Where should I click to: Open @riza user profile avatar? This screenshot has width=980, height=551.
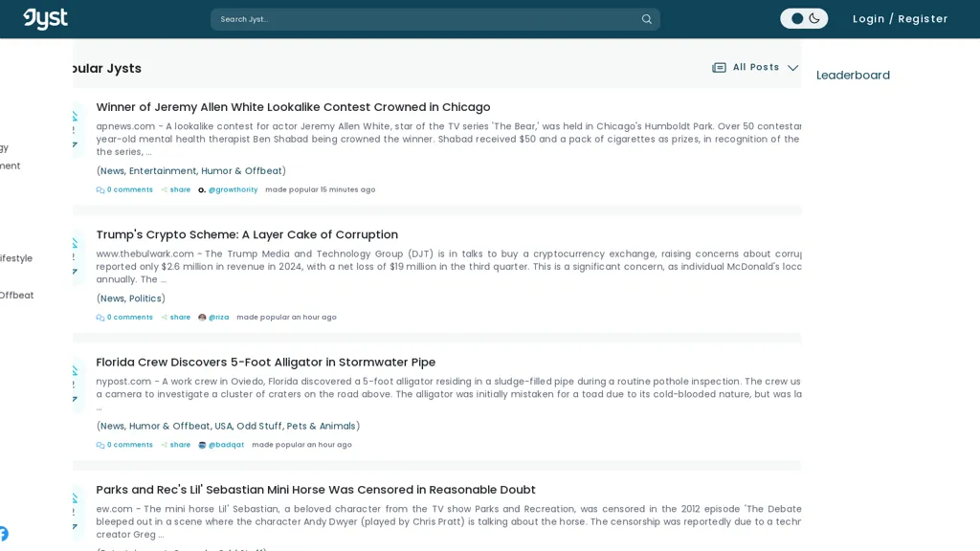202,318
